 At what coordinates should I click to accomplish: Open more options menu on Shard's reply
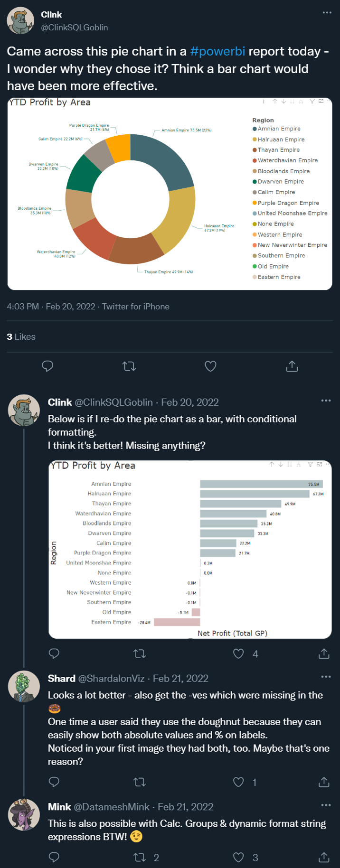(x=326, y=677)
